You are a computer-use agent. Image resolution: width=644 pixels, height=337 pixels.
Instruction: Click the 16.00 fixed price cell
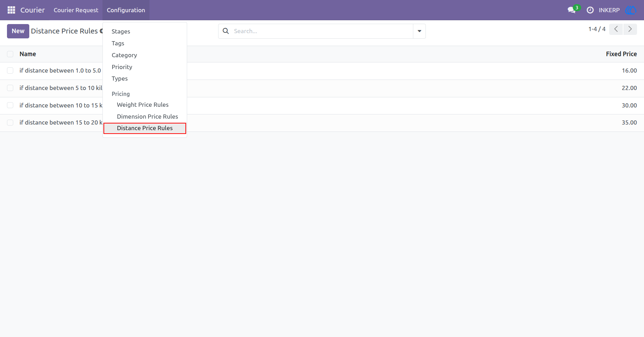point(629,70)
